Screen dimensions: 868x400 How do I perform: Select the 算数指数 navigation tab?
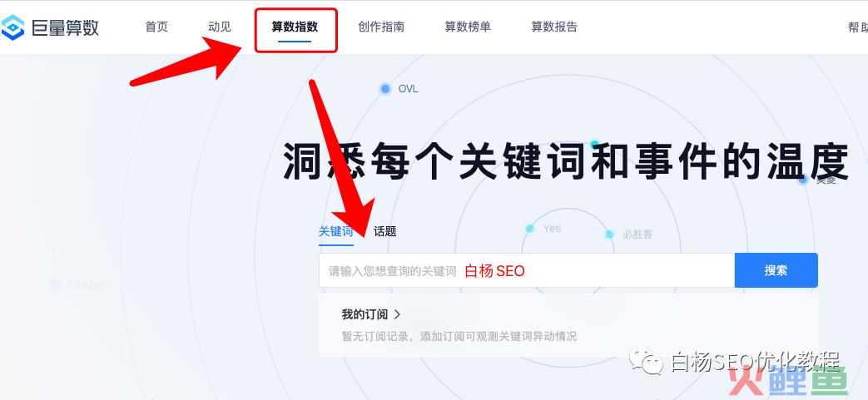point(295,27)
